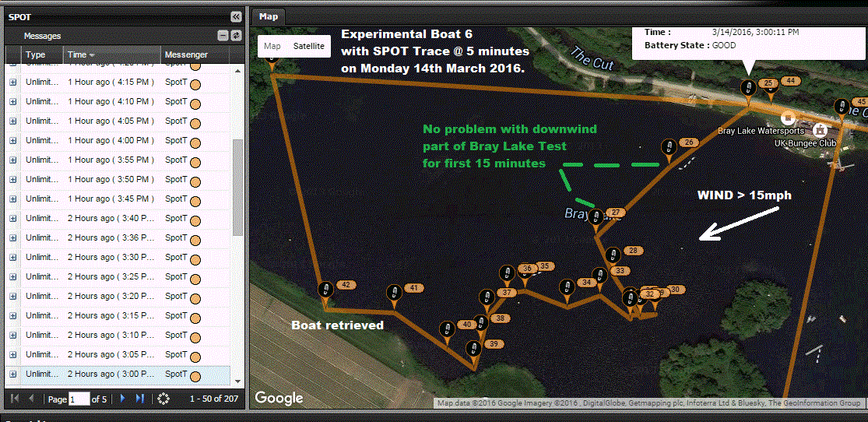Screen dimensions: 868x422
Task: Sort messages by Messenger column
Action: [195, 55]
